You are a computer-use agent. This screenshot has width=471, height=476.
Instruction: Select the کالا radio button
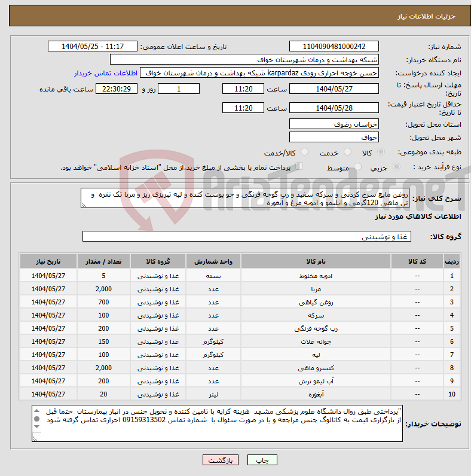(381, 152)
